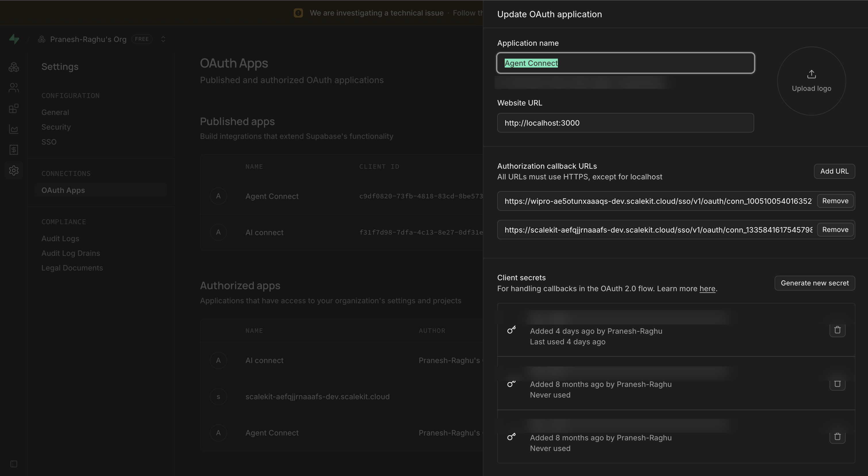Click avatar of Agent Connect authorized app
The height and width of the screenshot is (476, 868).
[218, 433]
